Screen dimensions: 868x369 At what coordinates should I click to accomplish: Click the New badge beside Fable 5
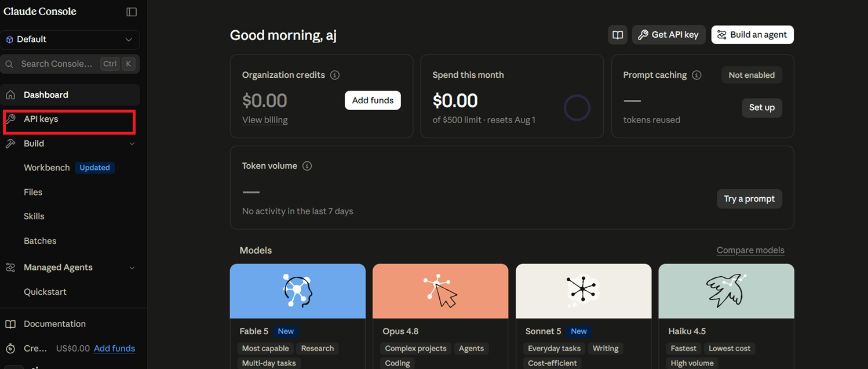click(x=286, y=331)
